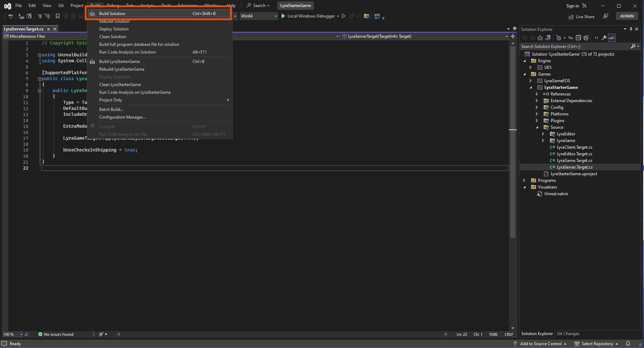Viewport: 644px width, 348px height.
Task: Open the File menu
Action: coord(19,6)
